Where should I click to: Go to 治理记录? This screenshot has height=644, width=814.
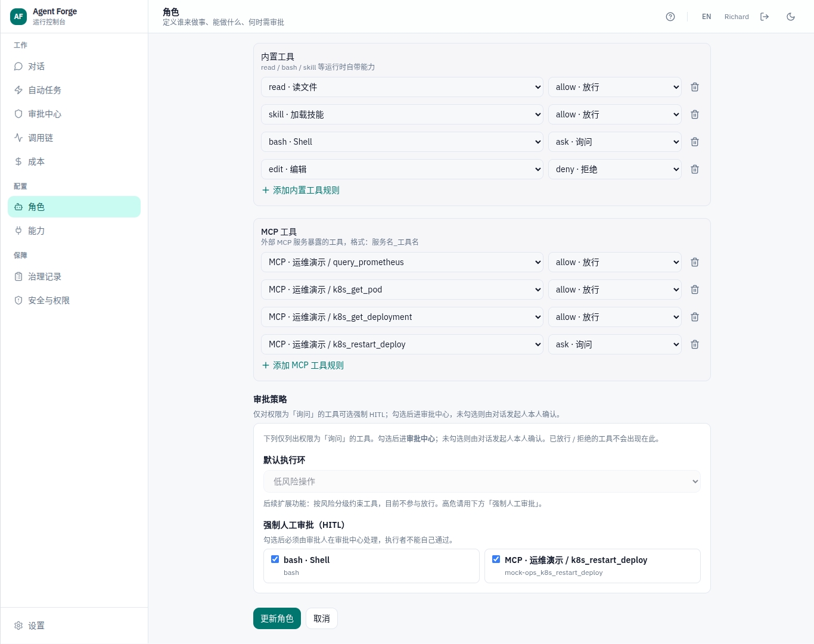(x=74, y=276)
